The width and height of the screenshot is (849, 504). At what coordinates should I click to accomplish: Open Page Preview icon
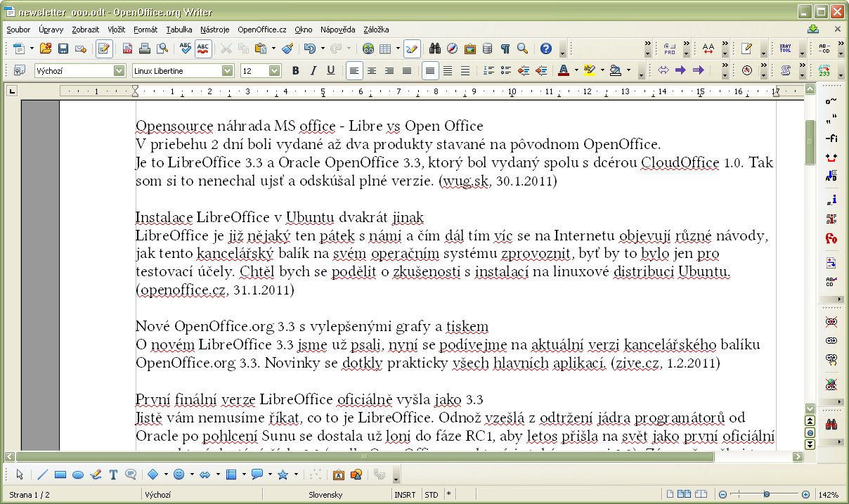point(162,49)
